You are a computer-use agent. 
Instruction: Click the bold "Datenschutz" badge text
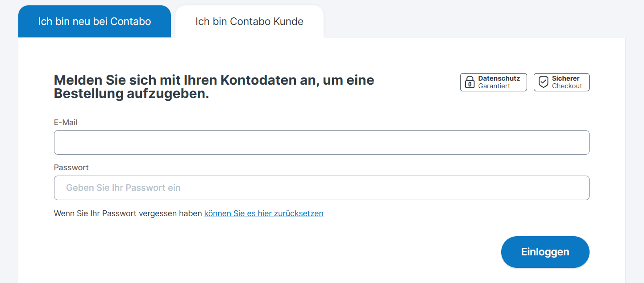coord(499,78)
